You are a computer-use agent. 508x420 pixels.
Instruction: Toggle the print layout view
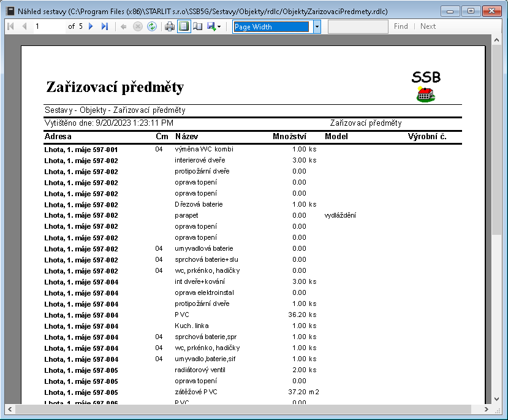tap(183, 26)
